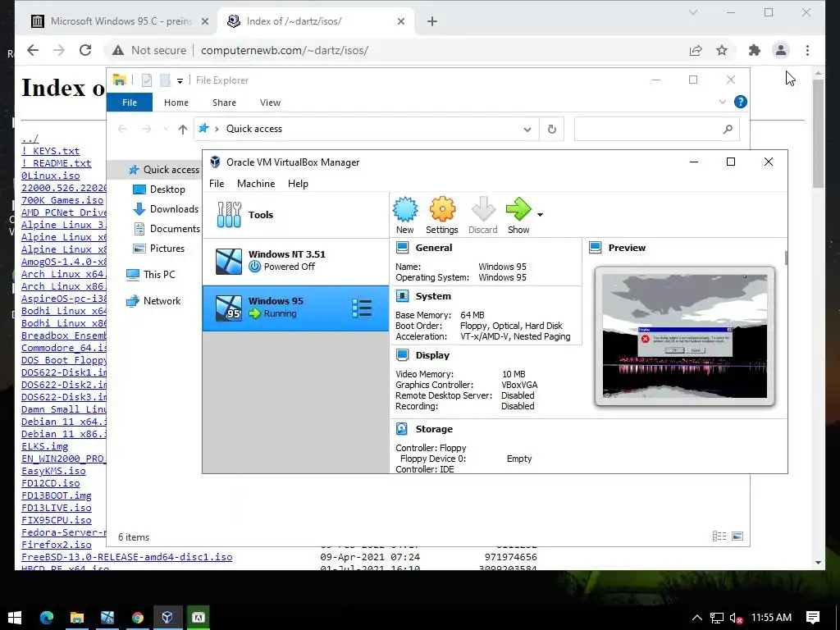Screen dimensions: 840x630
Task: Open Windows Start menu
Action: (x=15, y=618)
